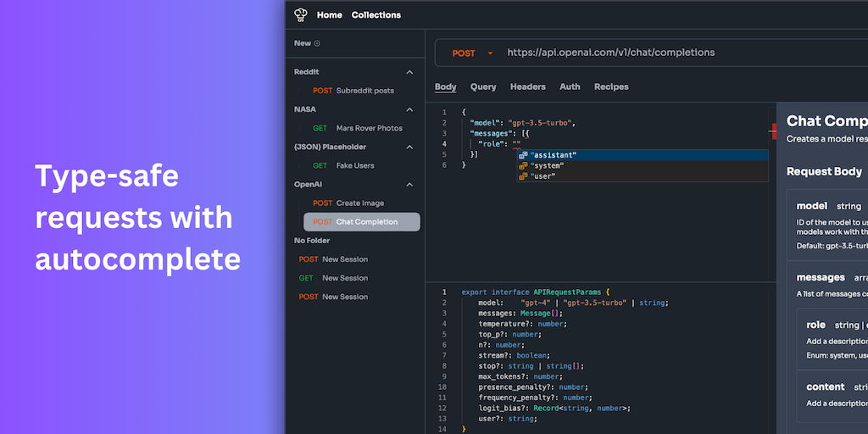Open the POST method dropdown arrow

tap(490, 53)
